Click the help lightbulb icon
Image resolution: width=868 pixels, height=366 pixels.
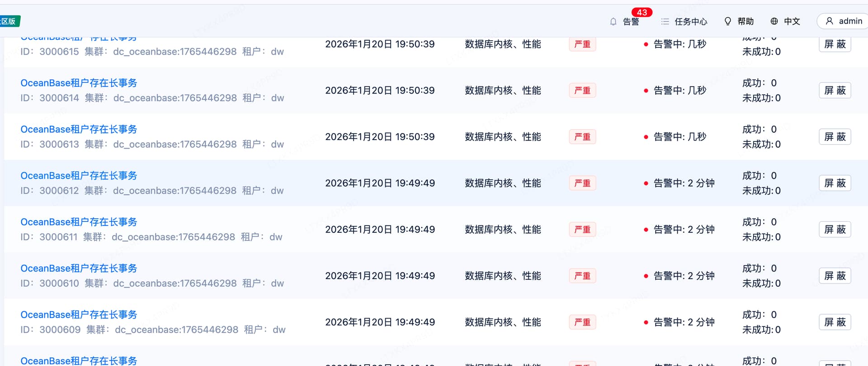pos(727,22)
